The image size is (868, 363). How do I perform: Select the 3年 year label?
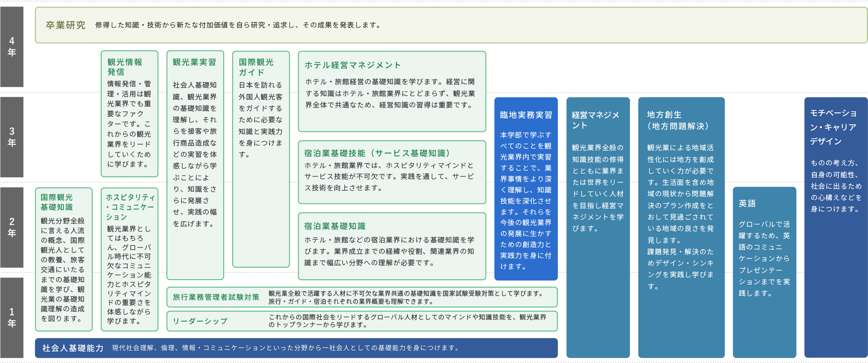click(12, 137)
